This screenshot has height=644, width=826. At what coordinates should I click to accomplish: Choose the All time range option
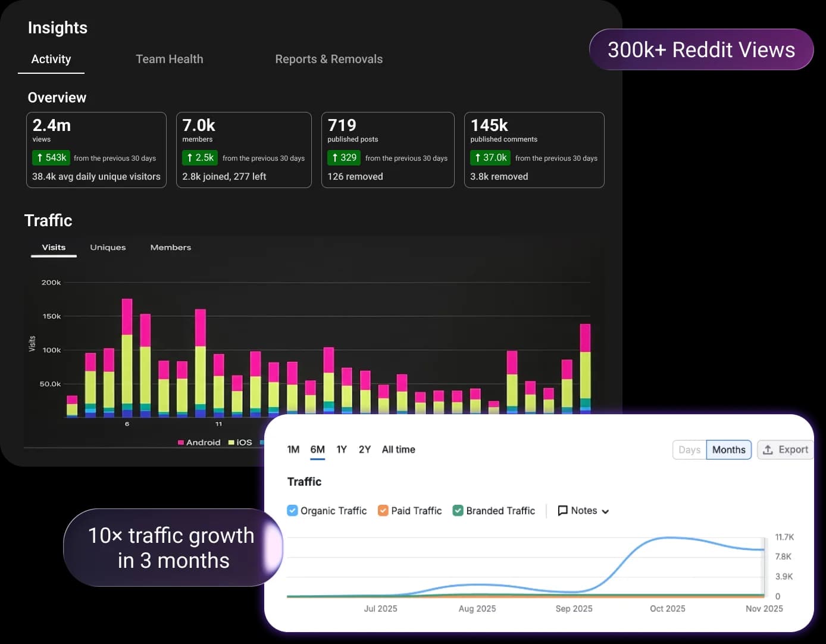coord(398,449)
